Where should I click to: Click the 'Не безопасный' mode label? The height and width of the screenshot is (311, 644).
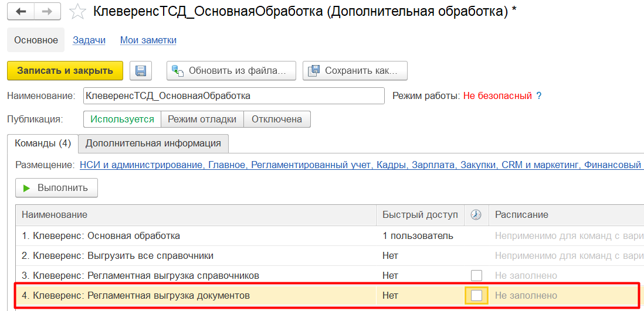[497, 97]
